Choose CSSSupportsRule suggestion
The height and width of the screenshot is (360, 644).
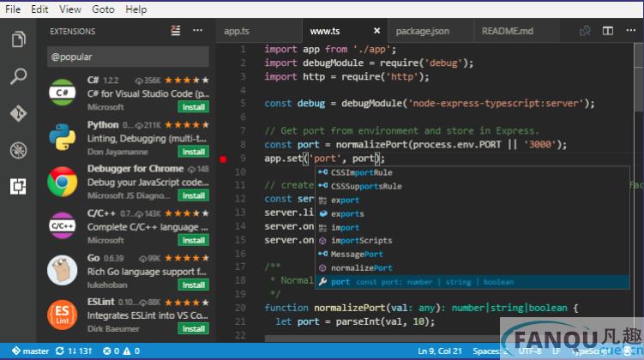click(472, 186)
